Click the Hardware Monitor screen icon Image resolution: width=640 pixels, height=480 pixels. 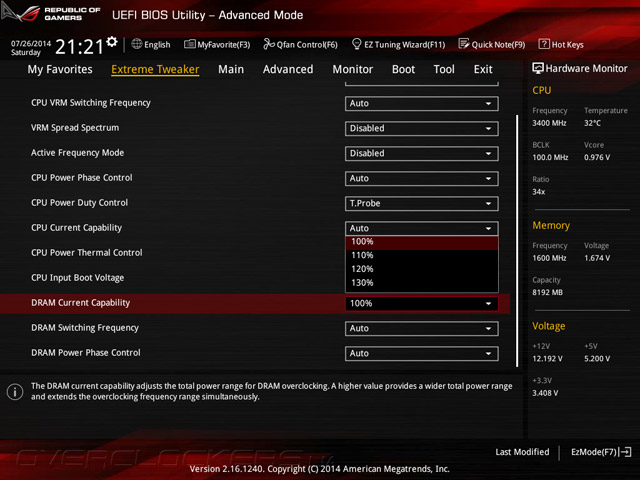538,68
